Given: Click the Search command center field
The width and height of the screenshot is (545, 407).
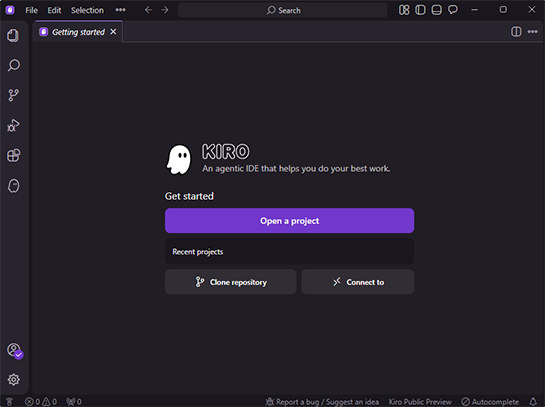Looking at the screenshot, I should 283,10.
